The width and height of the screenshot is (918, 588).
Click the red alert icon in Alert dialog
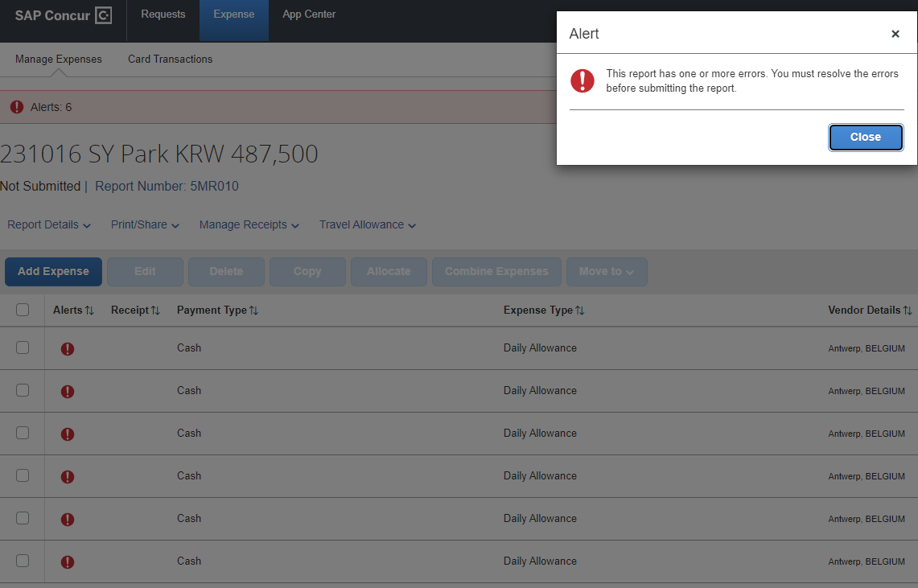tap(582, 80)
